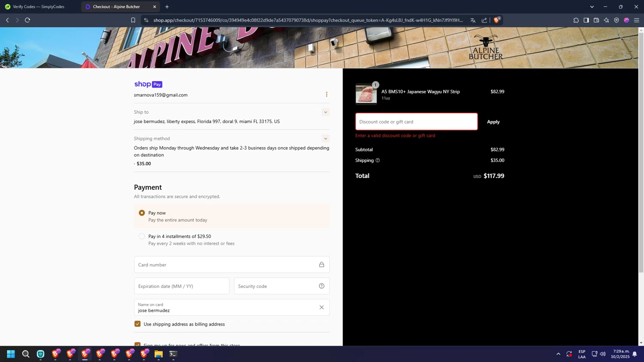Click security code help question icon
The height and width of the screenshot is (362, 644).
click(x=322, y=286)
